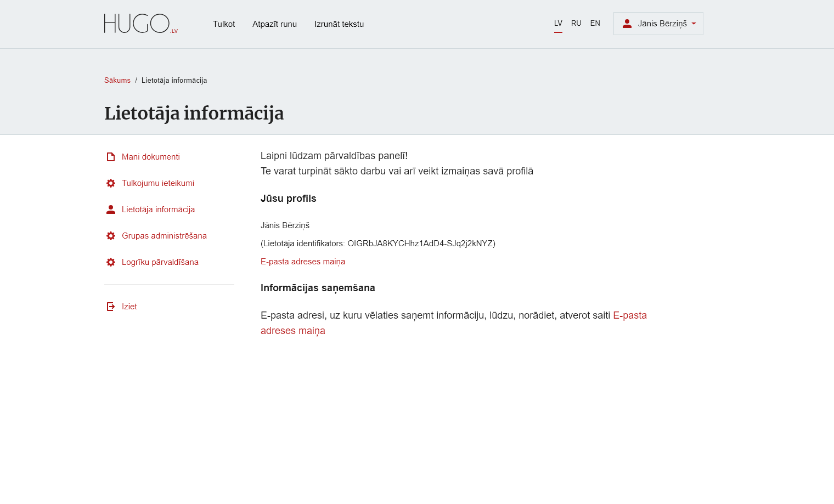Open Tulkojumu ieteikumi sidebar link

tap(158, 183)
